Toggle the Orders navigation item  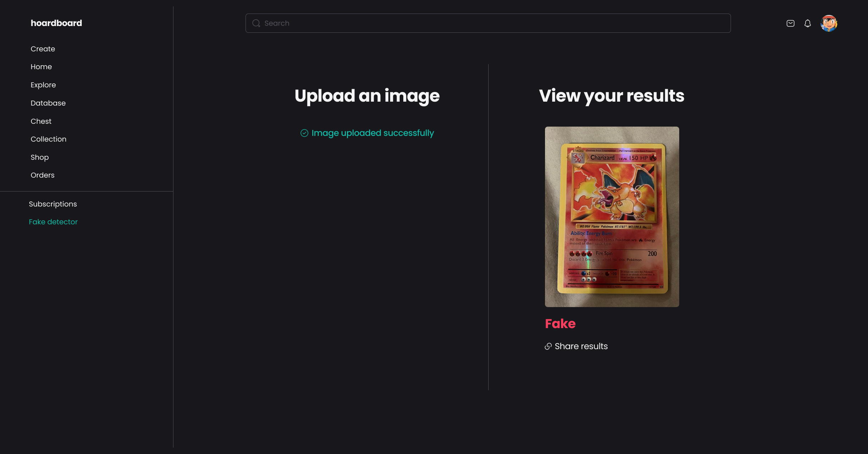point(42,175)
